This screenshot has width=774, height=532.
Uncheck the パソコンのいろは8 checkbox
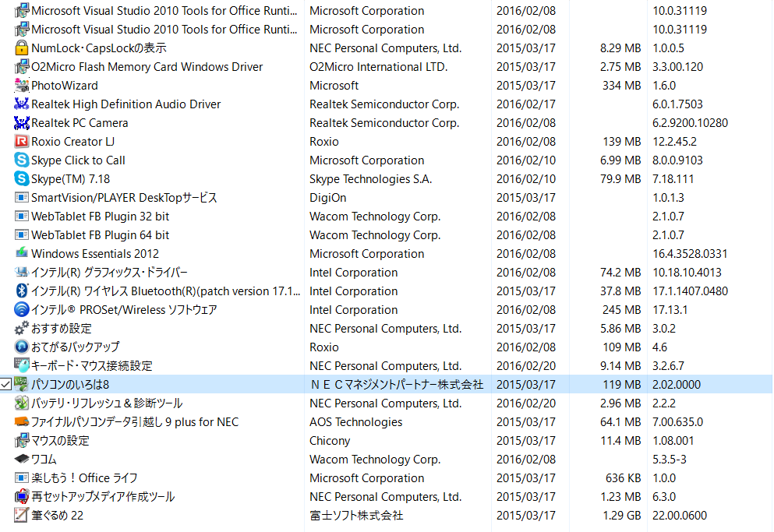click(6, 385)
